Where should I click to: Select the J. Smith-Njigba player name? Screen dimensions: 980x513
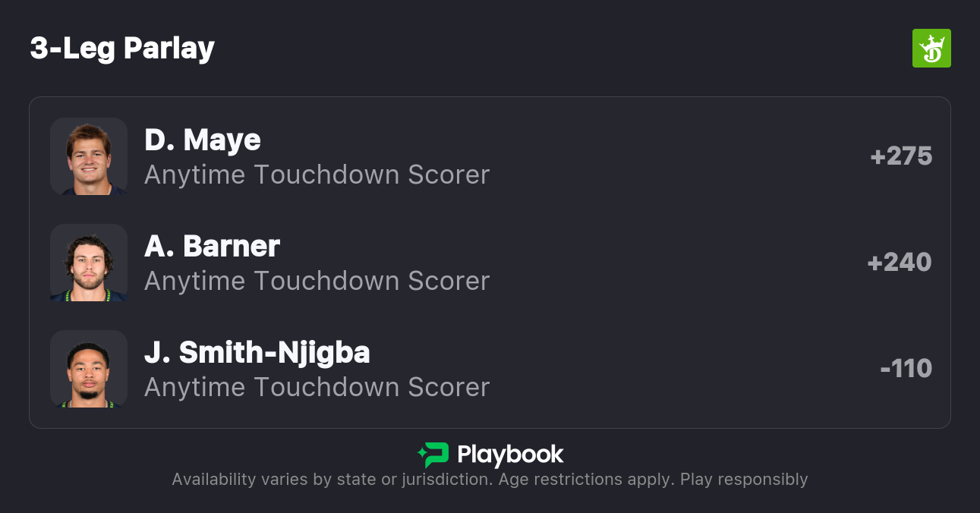click(257, 352)
